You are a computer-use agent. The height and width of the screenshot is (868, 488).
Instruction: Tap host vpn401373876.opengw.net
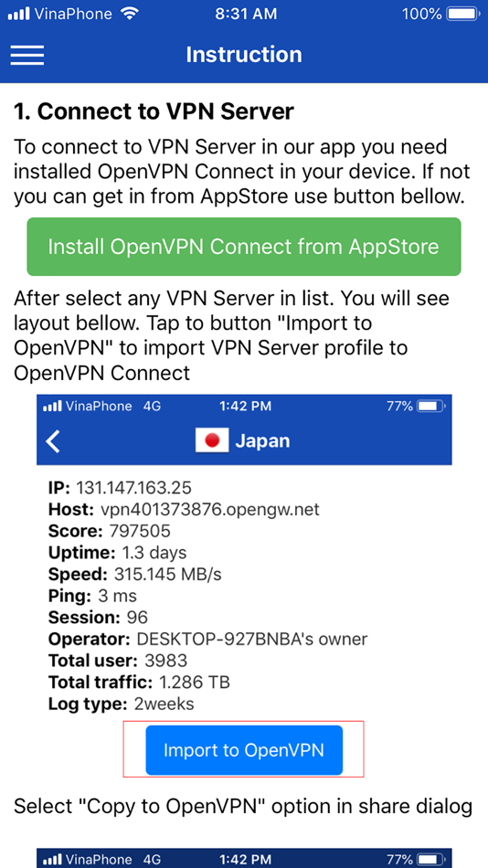(210, 509)
